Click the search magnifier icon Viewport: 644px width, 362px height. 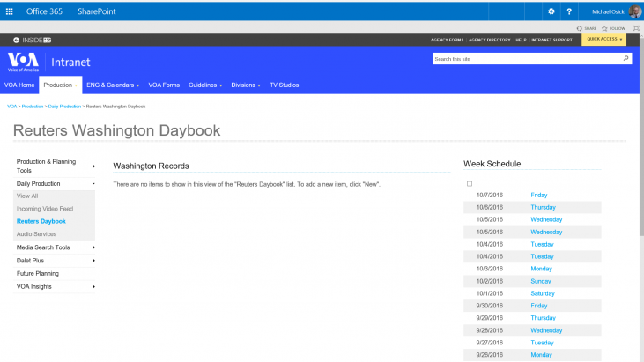click(x=626, y=59)
